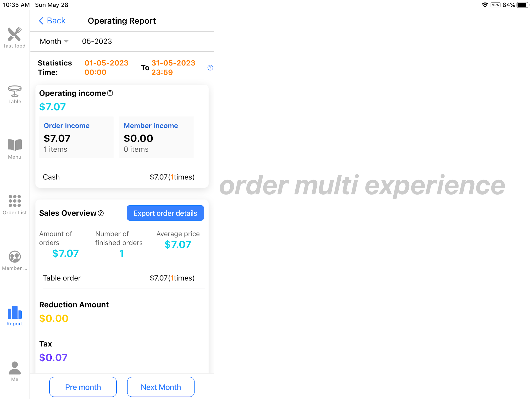Select the Member income card
532x399 pixels.
coord(156,137)
